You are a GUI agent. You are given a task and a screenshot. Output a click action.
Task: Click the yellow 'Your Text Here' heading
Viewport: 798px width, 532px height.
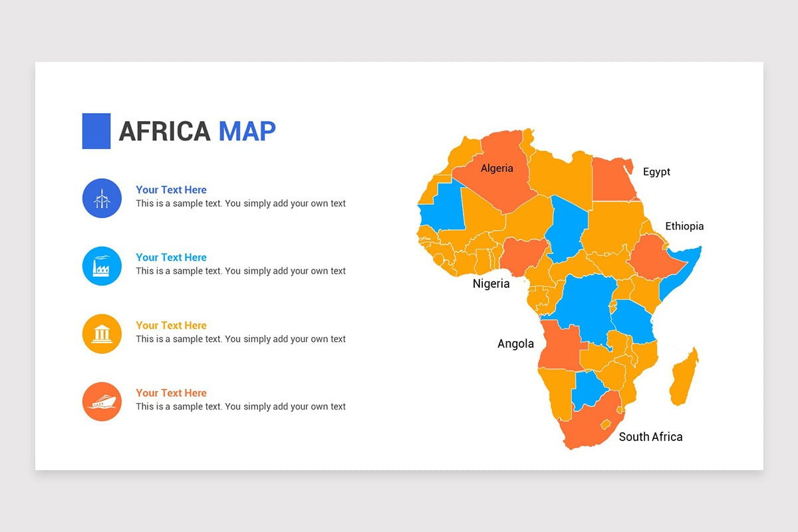coord(171,325)
